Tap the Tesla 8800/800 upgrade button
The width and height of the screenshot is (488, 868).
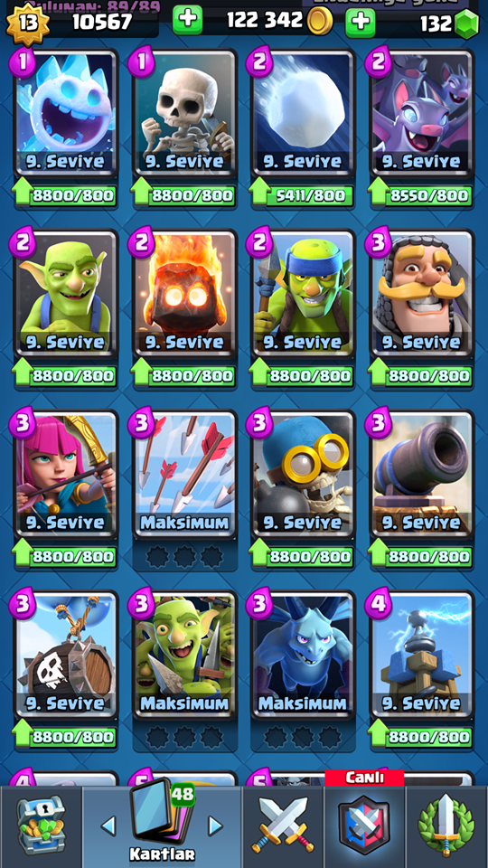[x=421, y=736]
